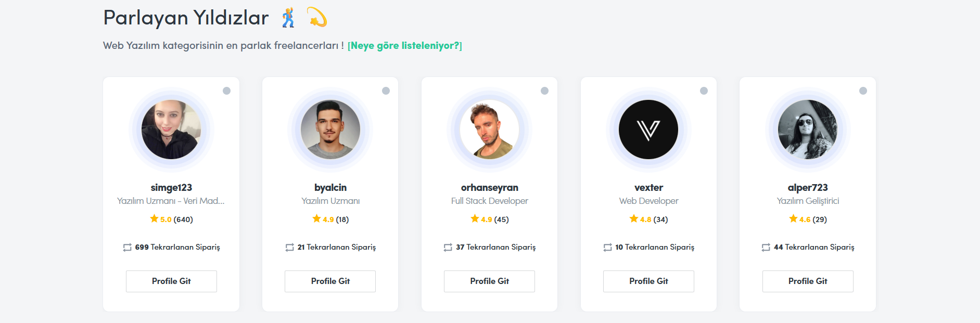Click the shooting star emoji in the heading

coord(316,17)
